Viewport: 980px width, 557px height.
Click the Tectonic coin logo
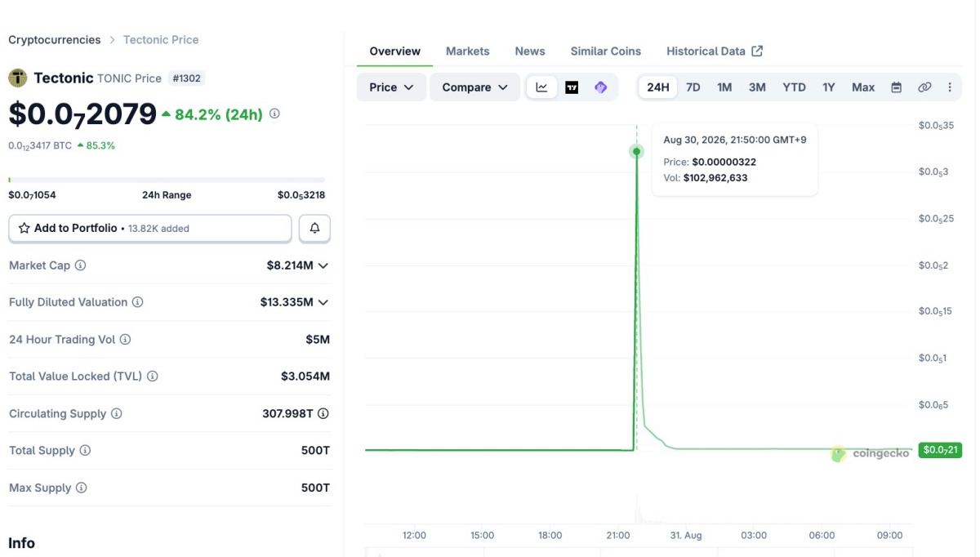[x=18, y=78]
